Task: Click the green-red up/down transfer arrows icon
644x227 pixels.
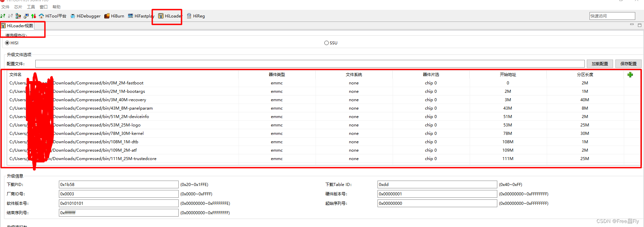Action: (34, 16)
